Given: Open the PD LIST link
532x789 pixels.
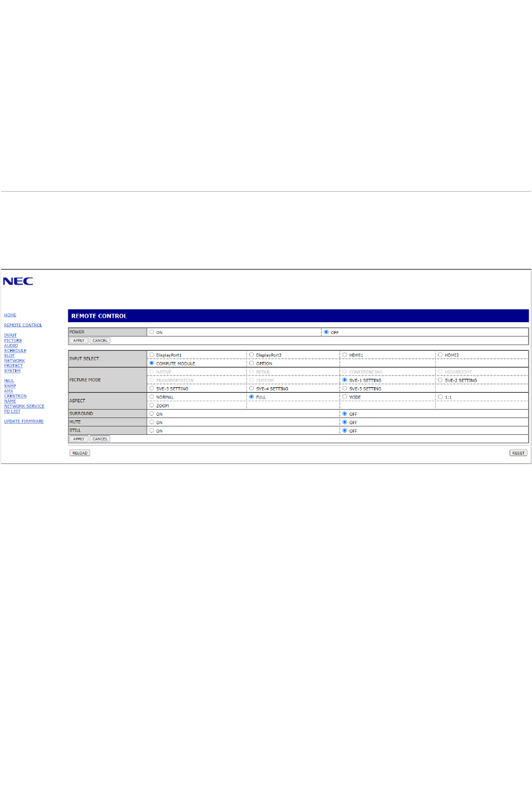Looking at the screenshot, I should pyautogui.click(x=12, y=411).
